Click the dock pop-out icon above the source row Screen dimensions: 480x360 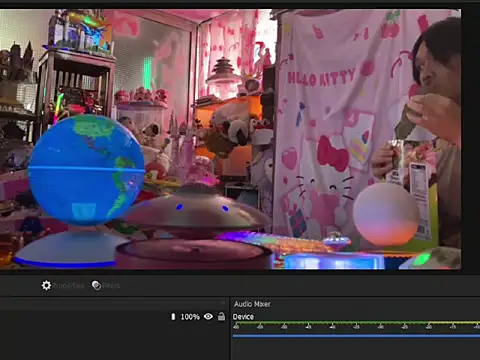tap(223, 303)
